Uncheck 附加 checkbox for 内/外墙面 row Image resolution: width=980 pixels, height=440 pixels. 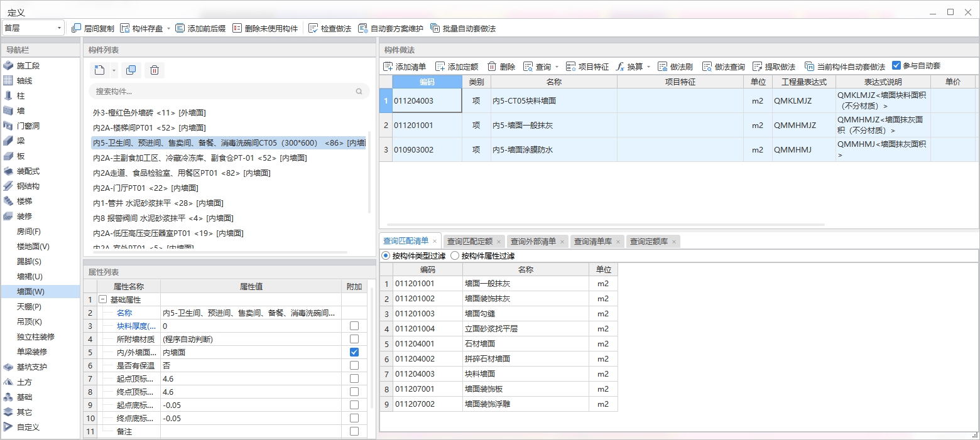pyautogui.click(x=354, y=352)
